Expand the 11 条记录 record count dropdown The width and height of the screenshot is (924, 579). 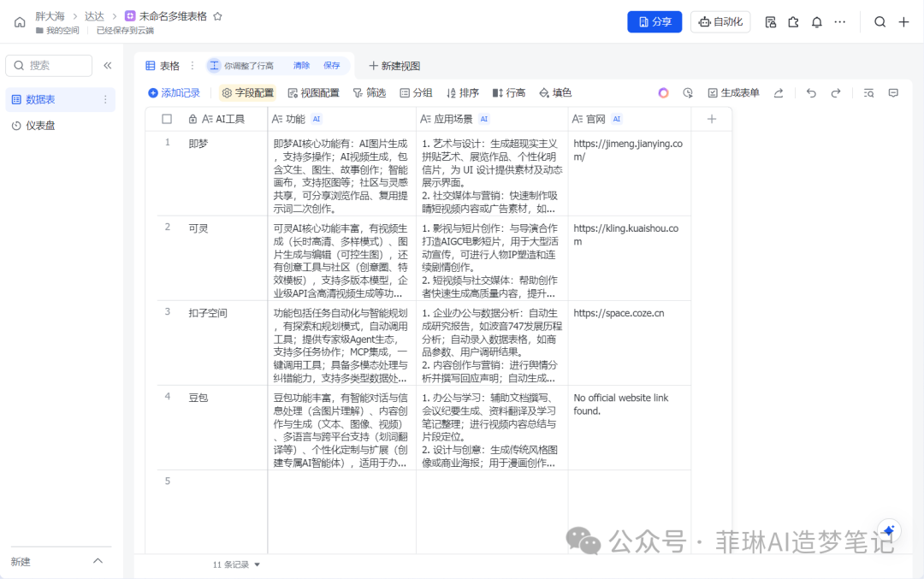pos(236,564)
